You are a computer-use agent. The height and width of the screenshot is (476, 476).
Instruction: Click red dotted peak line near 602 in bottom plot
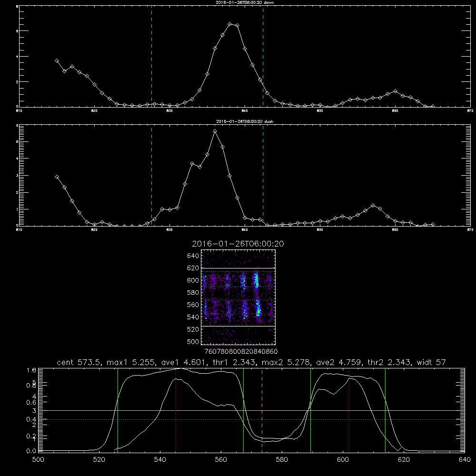point(349,410)
